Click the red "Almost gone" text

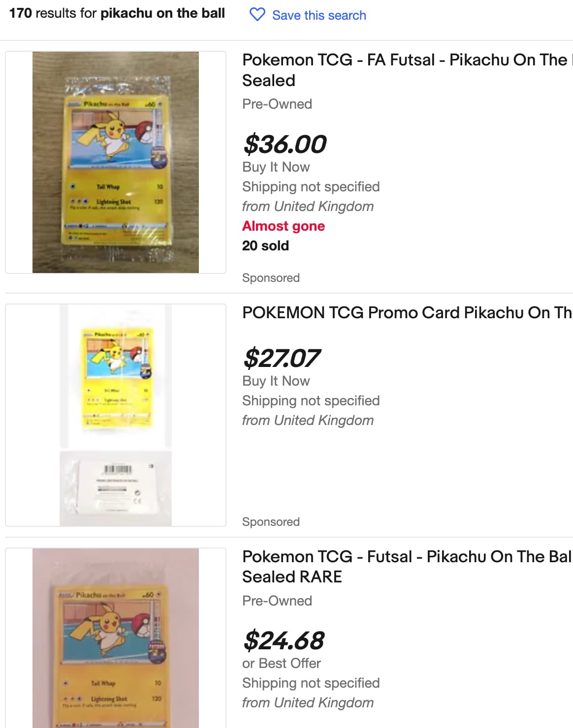[x=284, y=226]
